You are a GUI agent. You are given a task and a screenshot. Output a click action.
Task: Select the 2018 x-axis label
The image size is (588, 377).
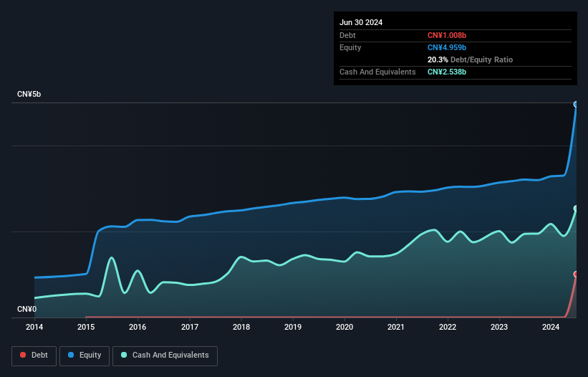(241, 327)
